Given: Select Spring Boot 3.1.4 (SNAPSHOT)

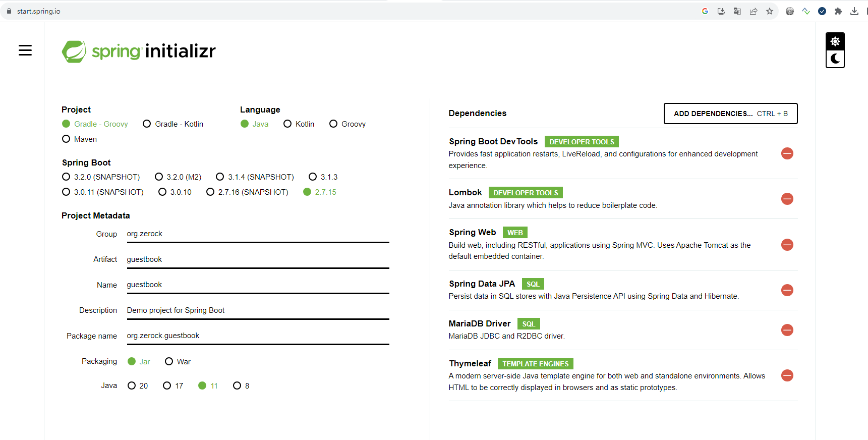Looking at the screenshot, I should tap(255, 177).
